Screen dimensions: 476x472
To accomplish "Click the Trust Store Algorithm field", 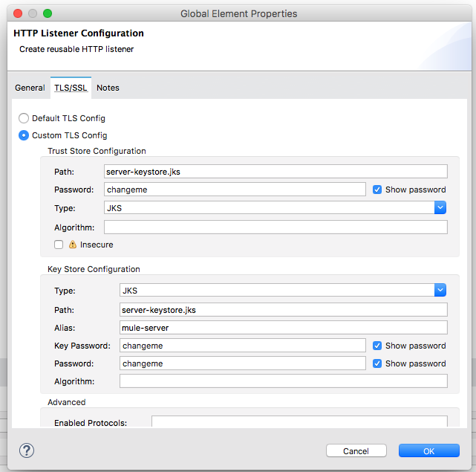I will pyautogui.click(x=276, y=227).
